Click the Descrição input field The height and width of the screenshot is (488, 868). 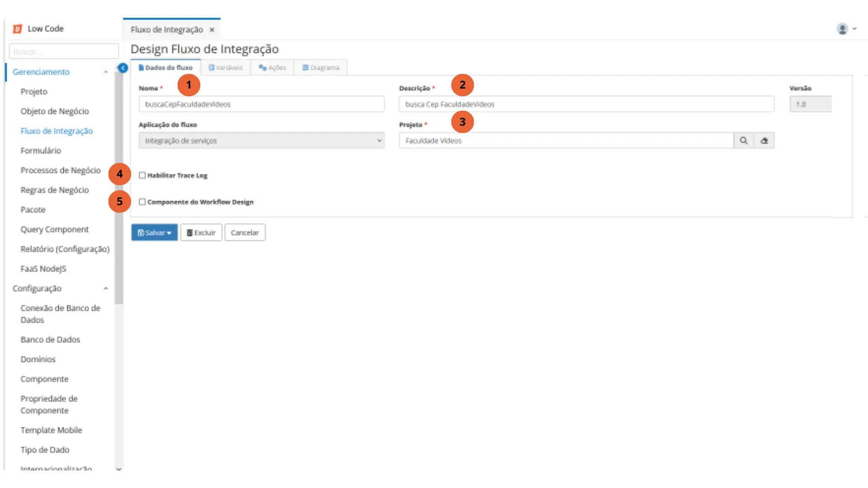[586, 104]
